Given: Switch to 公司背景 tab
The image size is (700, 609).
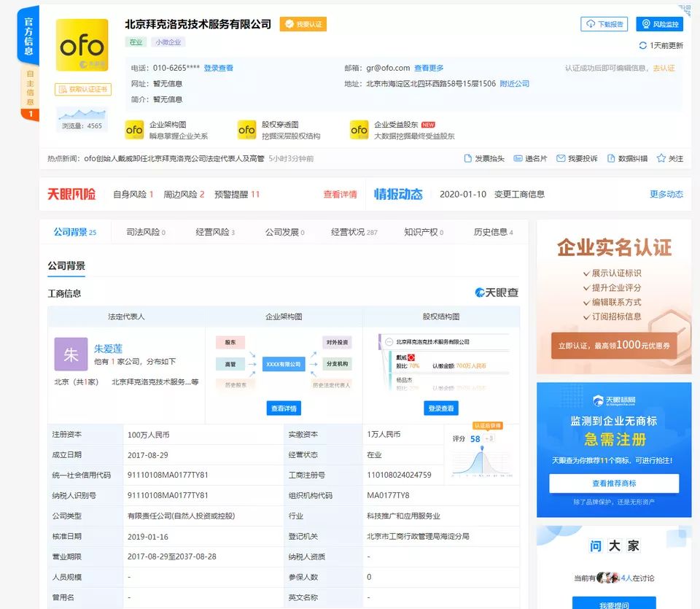Looking at the screenshot, I should (74, 232).
